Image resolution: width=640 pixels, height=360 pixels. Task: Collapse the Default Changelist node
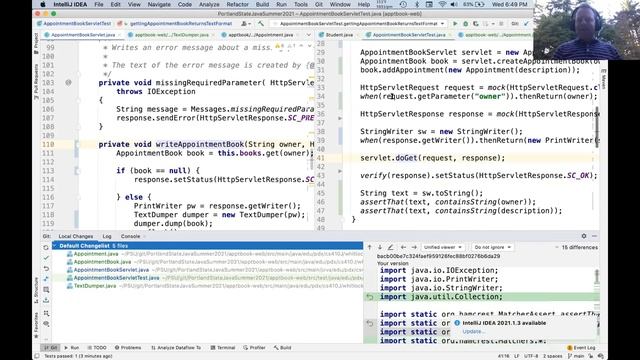point(55,246)
